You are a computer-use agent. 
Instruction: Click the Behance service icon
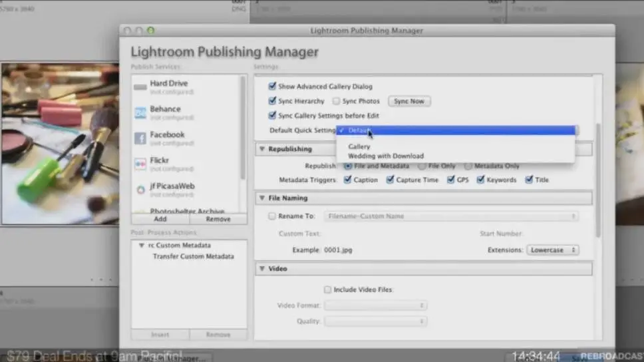140,112
